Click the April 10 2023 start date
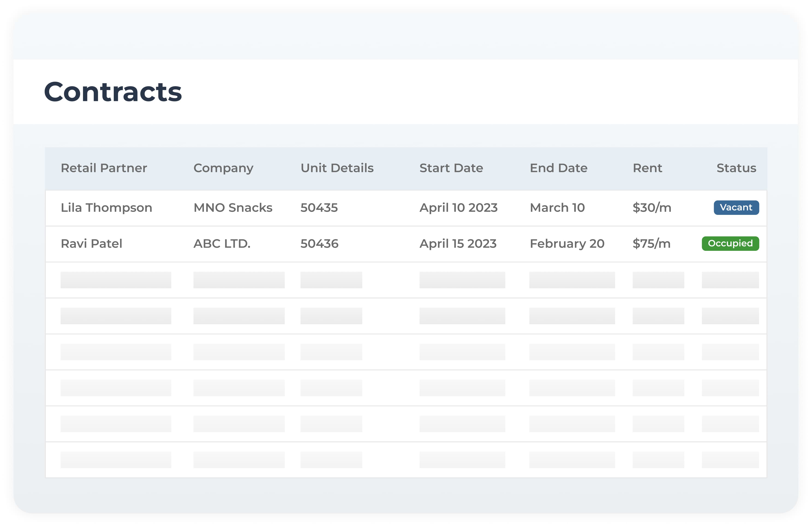Screen dimensions: 812x527 [x=458, y=208]
